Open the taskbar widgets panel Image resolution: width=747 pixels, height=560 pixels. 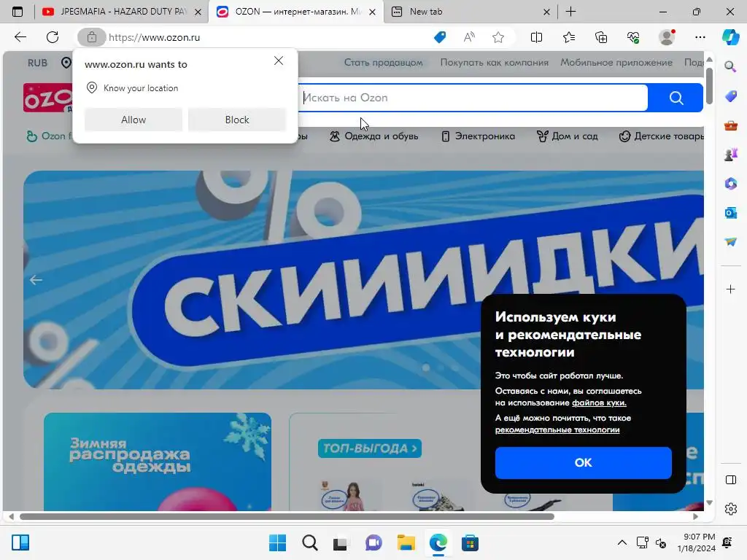coord(20,542)
